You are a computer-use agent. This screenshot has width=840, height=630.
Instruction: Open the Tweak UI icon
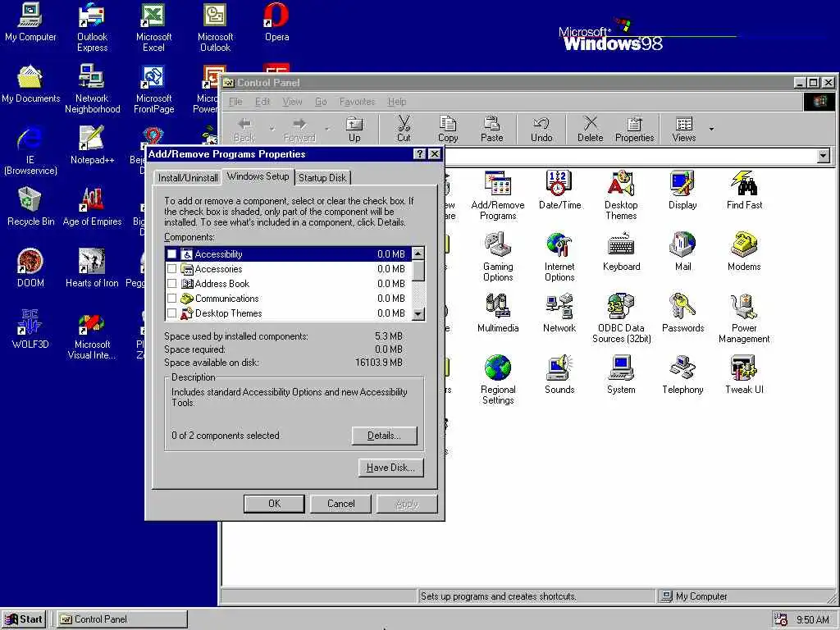[744, 374]
